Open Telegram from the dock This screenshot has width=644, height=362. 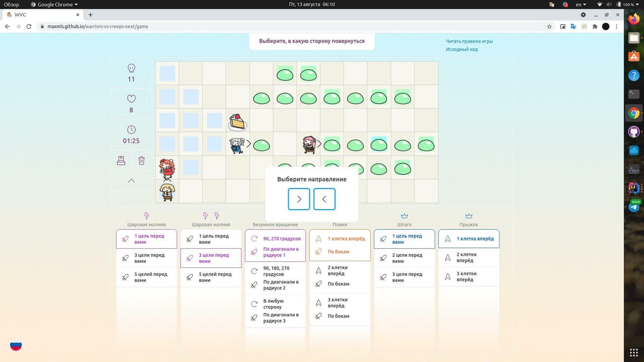(634, 207)
